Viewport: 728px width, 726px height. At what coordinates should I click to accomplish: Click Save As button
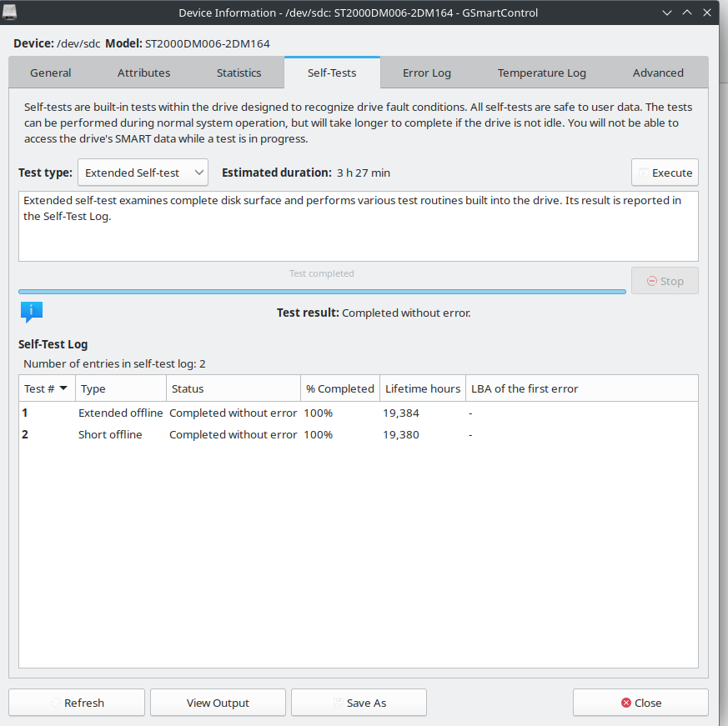pyautogui.click(x=359, y=703)
